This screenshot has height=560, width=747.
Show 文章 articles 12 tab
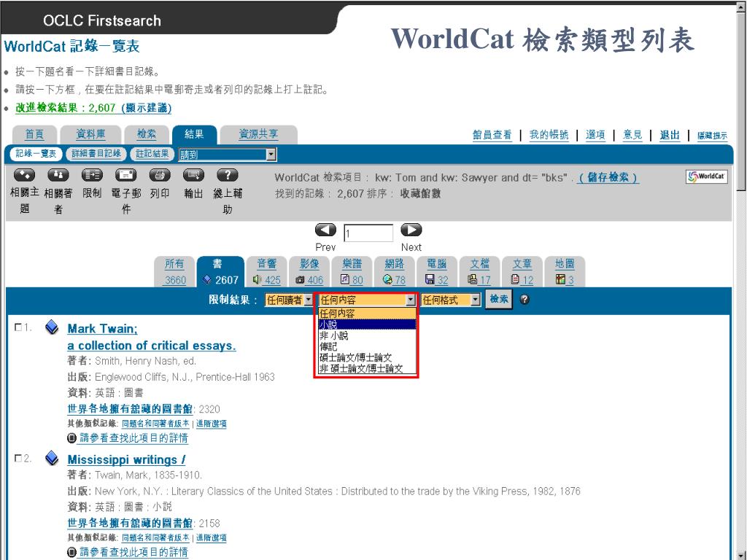pos(522,271)
